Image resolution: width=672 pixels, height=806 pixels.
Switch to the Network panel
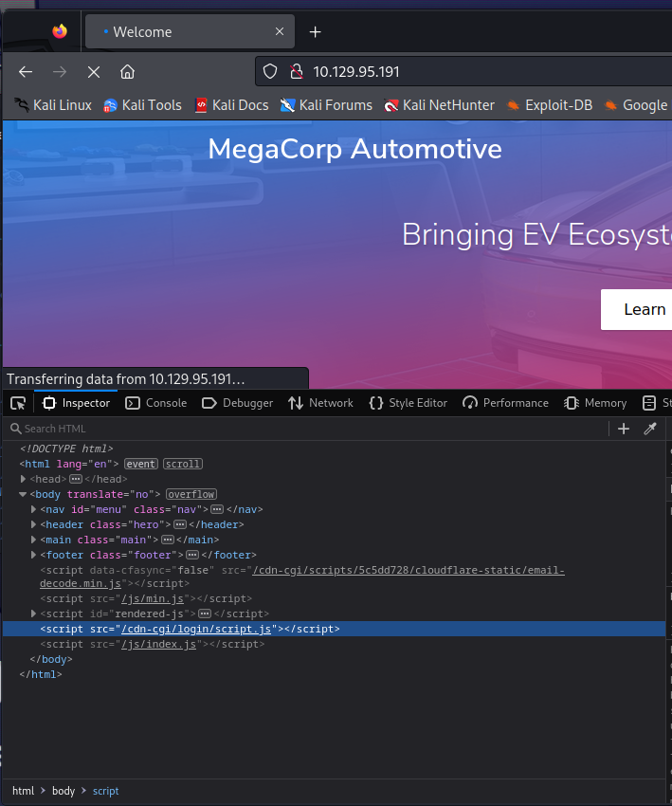[x=320, y=403]
